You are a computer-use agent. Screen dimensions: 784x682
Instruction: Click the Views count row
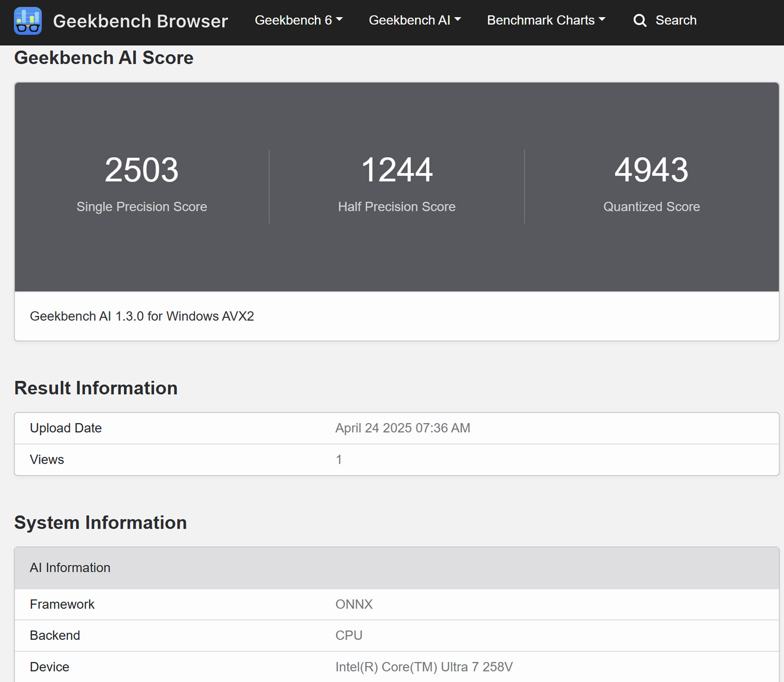397,460
